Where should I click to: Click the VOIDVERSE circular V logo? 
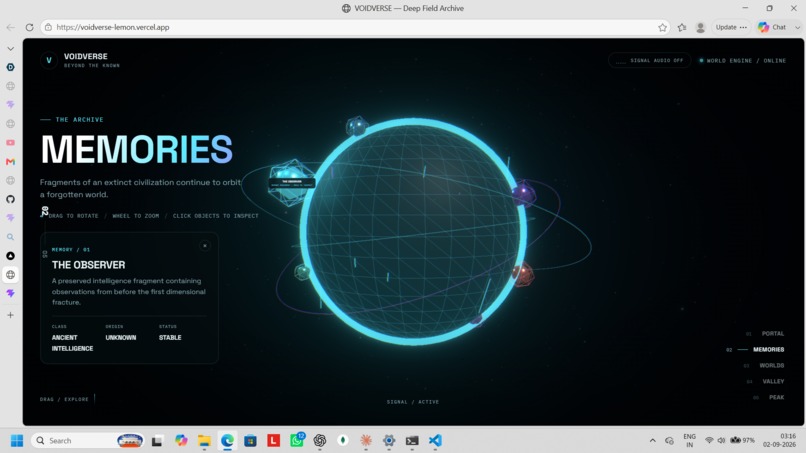click(49, 60)
